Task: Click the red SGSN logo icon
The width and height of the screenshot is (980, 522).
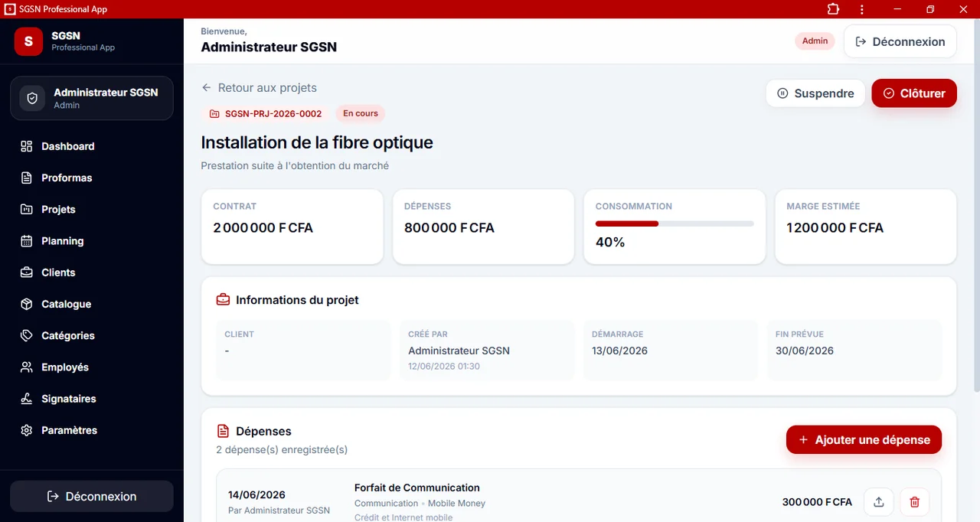Action: point(28,41)
